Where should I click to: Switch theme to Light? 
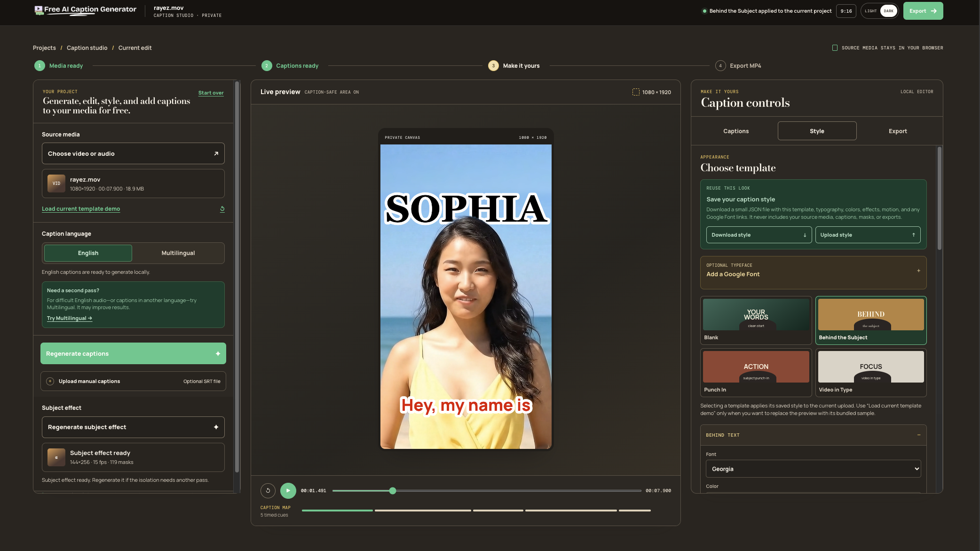870,11
